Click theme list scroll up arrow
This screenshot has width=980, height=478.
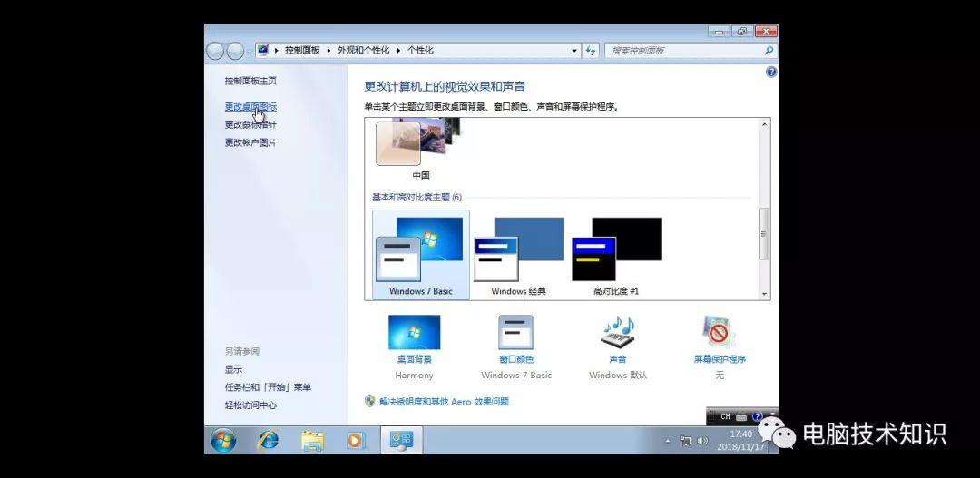tap(764, 124)
